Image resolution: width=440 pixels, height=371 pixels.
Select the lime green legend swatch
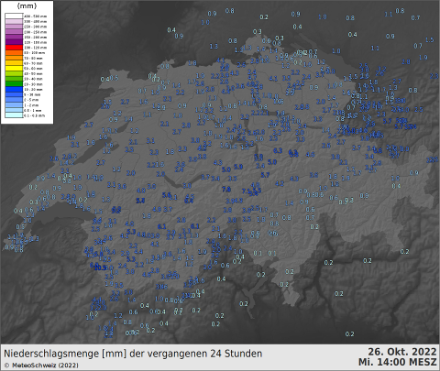click(x=14, y=73)
